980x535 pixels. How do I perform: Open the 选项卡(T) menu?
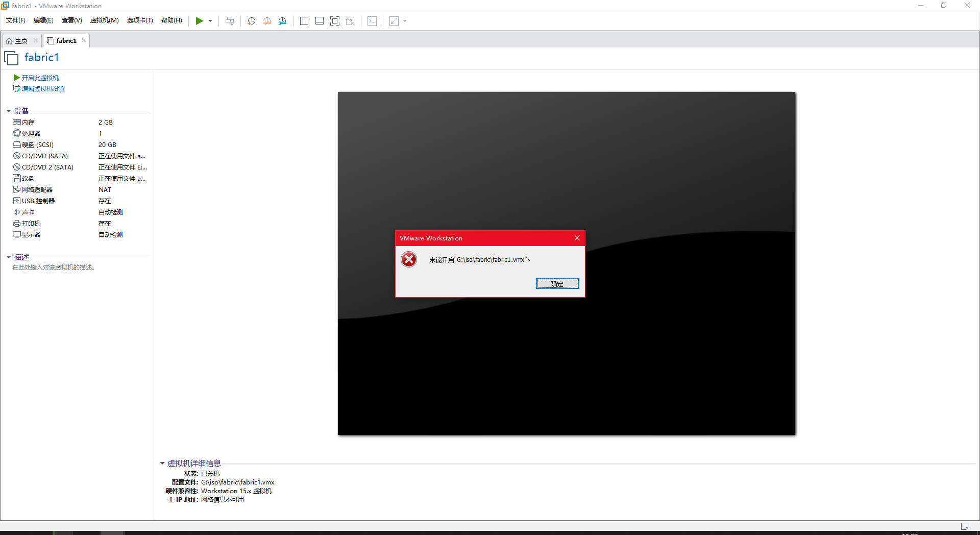click(140, 20)
